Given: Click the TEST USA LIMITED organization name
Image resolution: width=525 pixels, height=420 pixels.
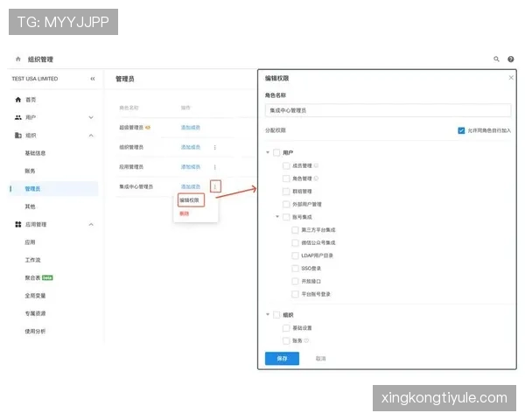Looking at the screenshot, I should [35, 79].
